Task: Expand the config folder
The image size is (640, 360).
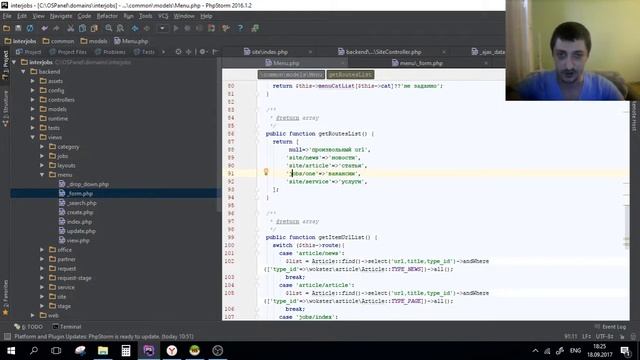Action: (33, 90)
